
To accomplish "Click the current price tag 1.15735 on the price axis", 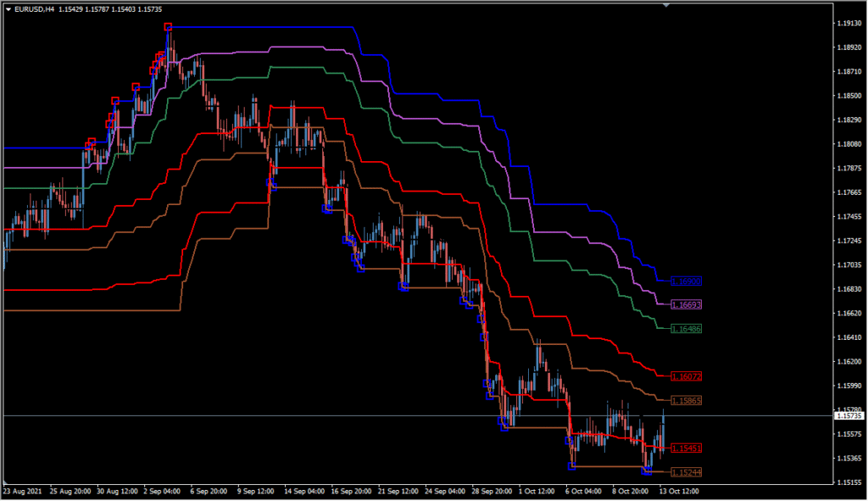I will (x=849, y=415).
